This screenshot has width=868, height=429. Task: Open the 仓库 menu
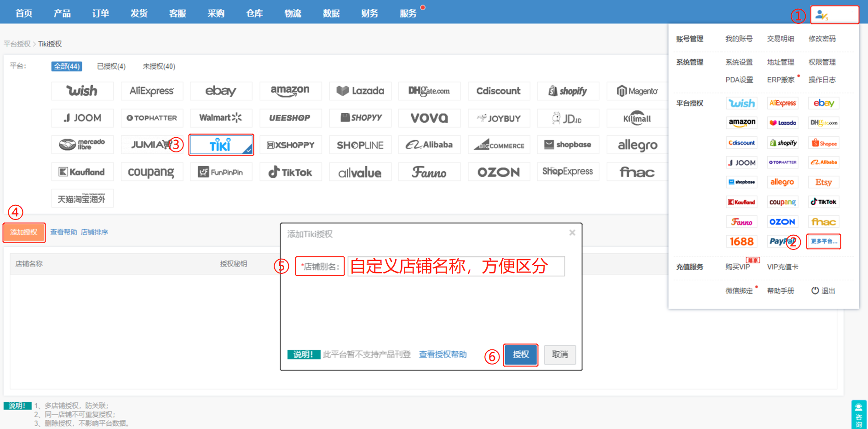[254, 13]
